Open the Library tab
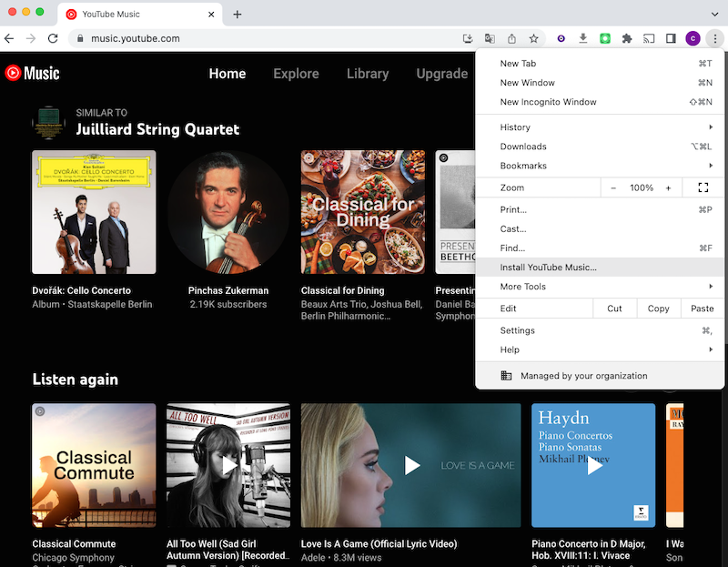 (x=368, y=74)
